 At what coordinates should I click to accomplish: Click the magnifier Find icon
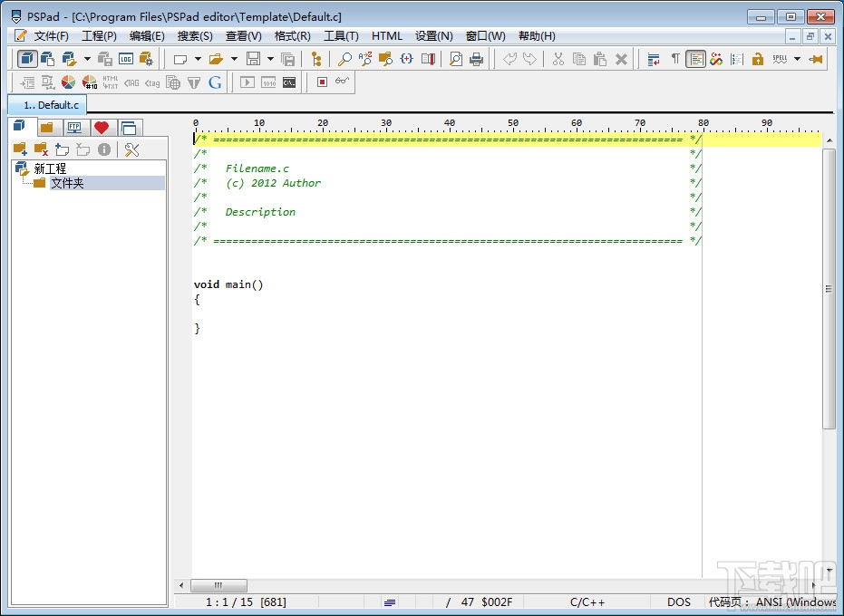[x=344, y=59]
